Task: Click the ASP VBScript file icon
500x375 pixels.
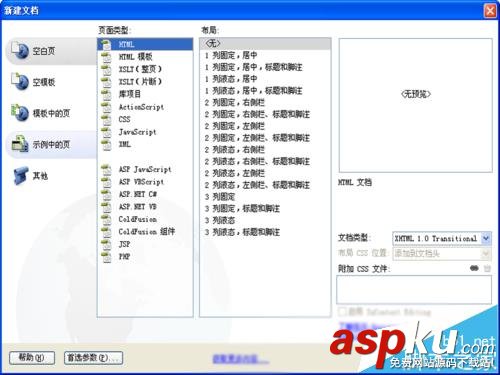Action: tap(106, 182)
